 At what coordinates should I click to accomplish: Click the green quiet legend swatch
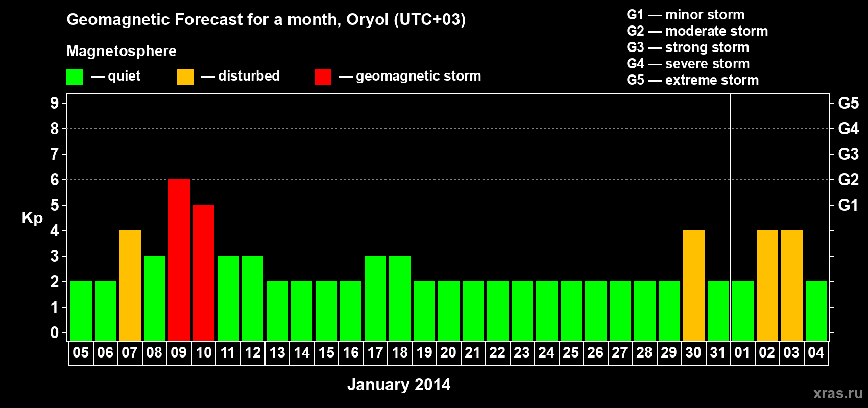(x=75, y=77)
